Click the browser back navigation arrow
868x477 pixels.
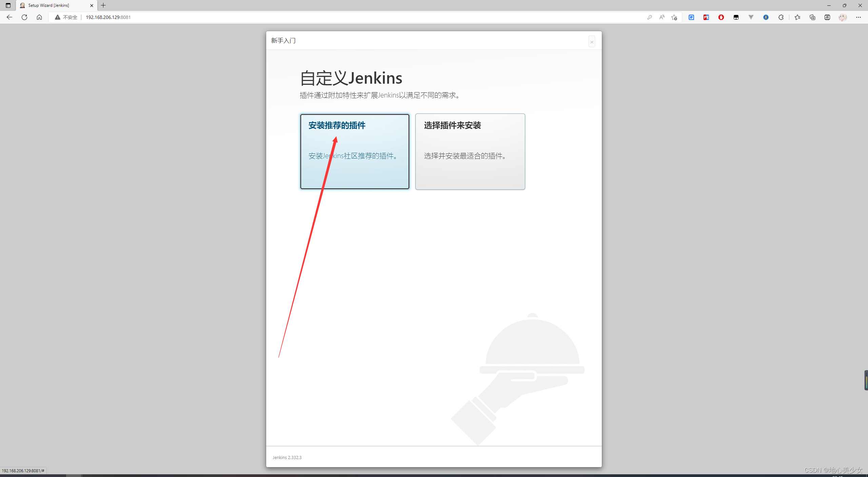pos(9,17)
